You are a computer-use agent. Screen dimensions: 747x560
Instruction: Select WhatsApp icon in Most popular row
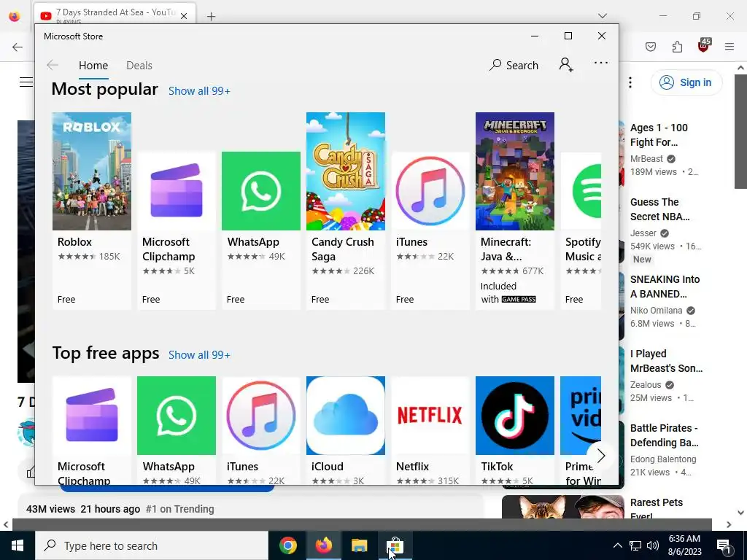point(261,190)
